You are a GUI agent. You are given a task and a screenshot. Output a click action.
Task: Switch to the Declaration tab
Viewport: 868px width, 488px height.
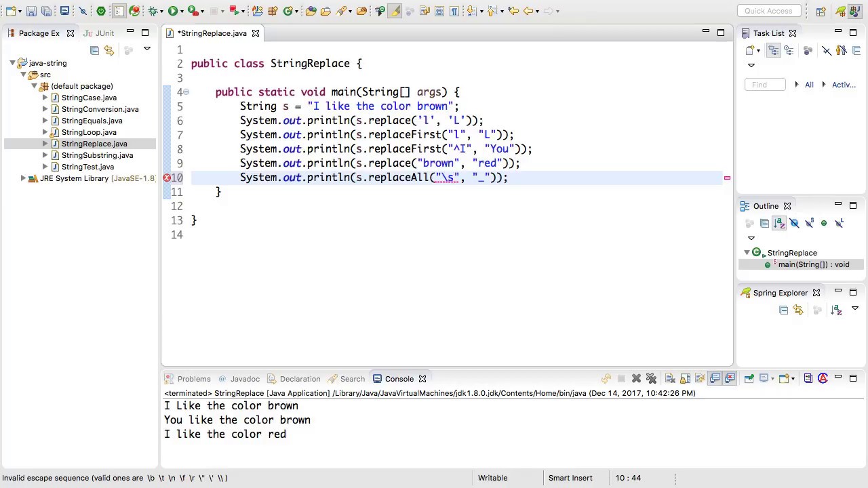(293, 379)
